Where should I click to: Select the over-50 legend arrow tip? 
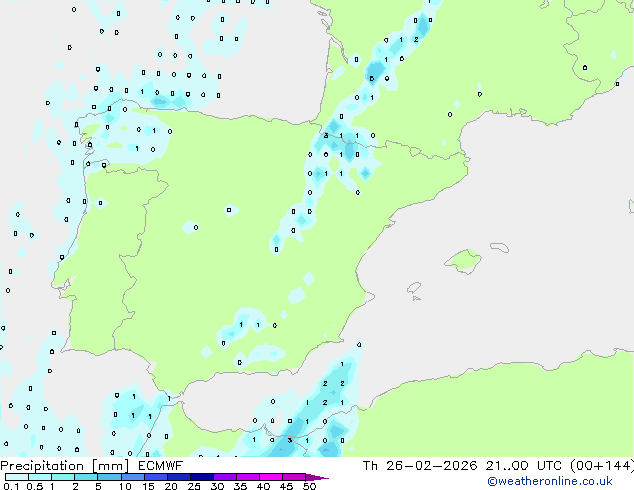point(317,478)
